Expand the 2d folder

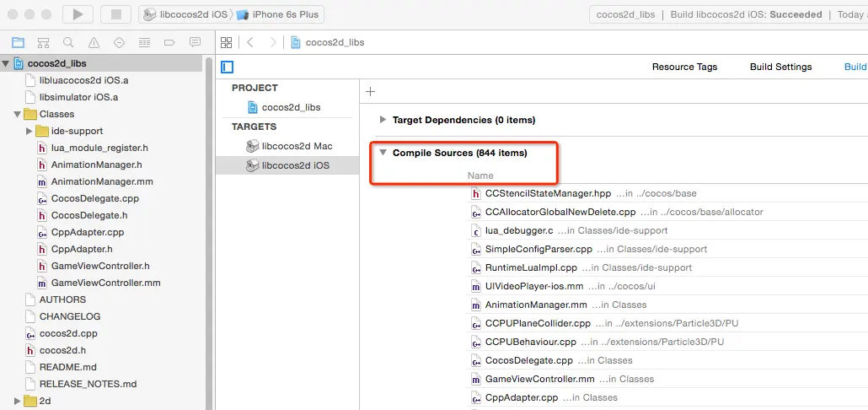18,401
